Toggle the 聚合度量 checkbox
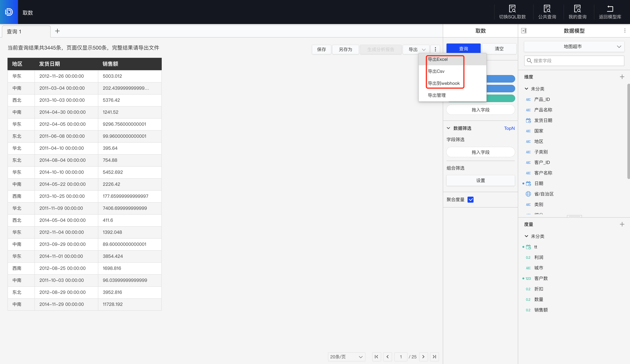This screenshot has height=364, width=630. click(x=470, y=199)
